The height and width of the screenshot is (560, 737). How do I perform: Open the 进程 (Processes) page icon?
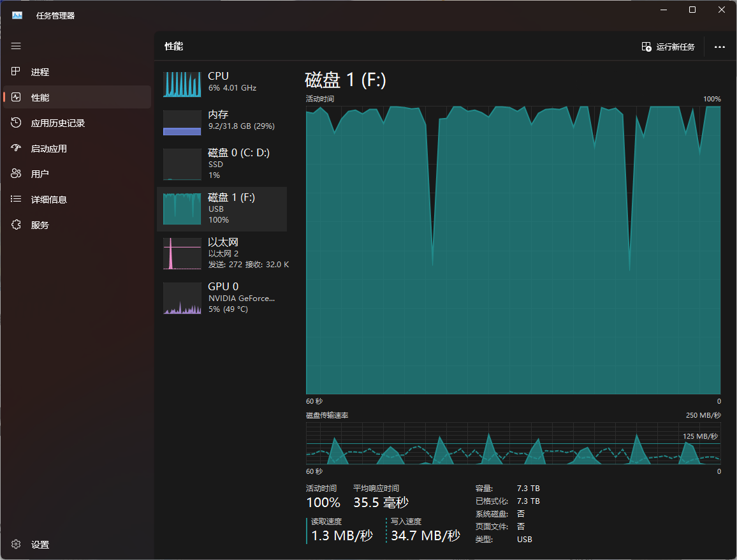coord(17,72)
